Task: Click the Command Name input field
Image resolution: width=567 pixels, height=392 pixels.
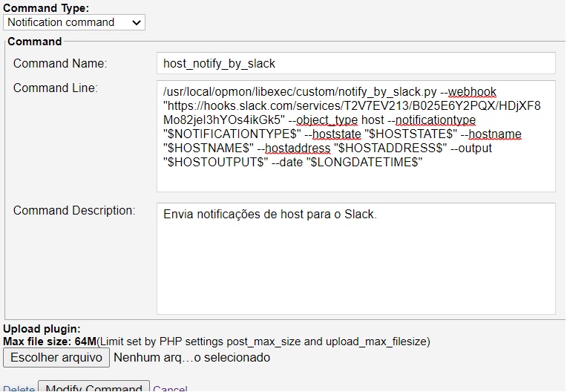Action: (x=355, y=63)
